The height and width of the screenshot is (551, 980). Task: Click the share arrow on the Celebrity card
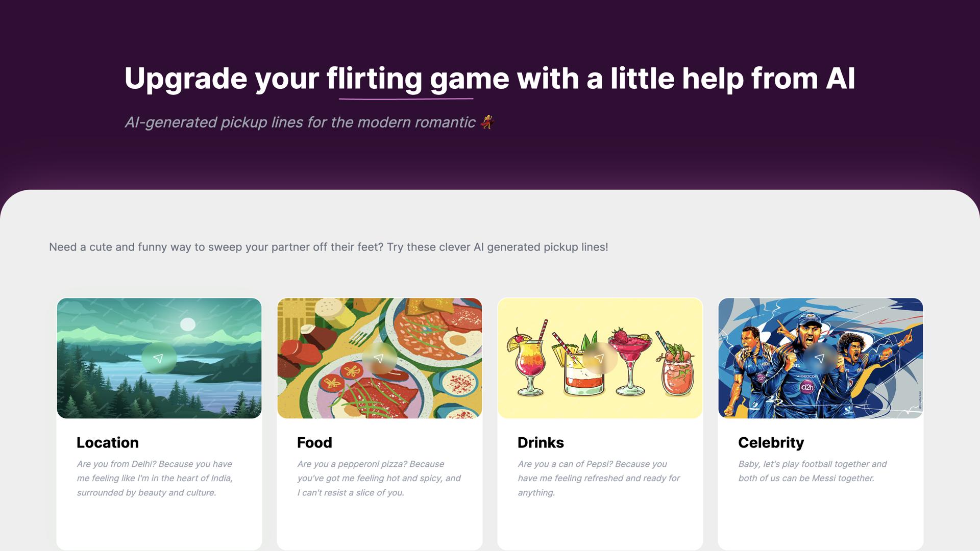tap(821, 358)
